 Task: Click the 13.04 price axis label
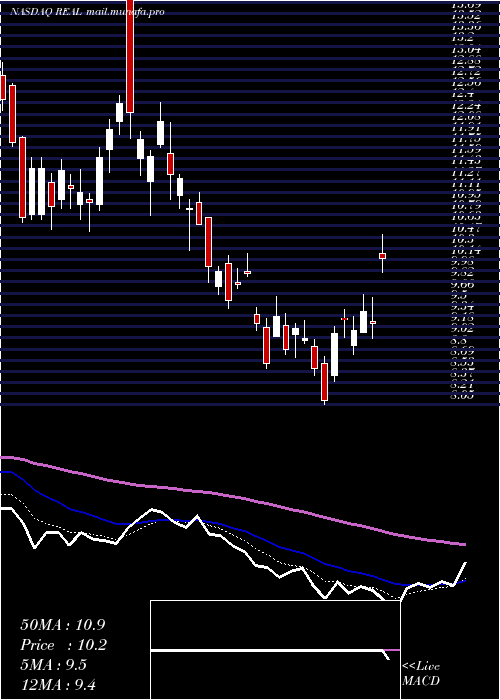[466, 50]
